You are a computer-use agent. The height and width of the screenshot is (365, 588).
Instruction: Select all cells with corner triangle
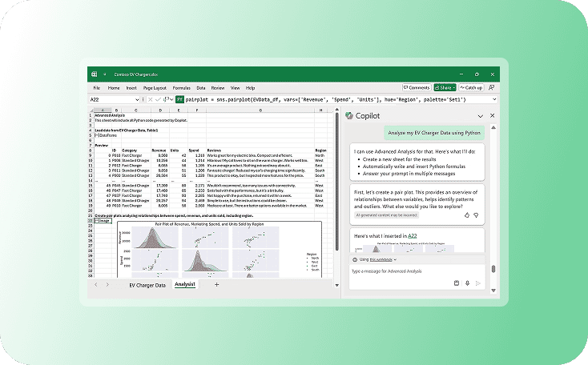(91, 110)
